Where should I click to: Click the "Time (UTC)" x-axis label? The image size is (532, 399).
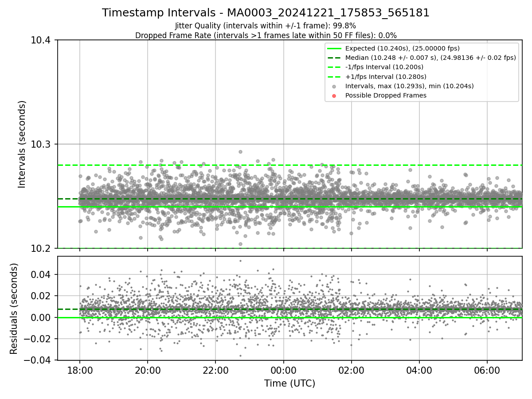click(x=289, y=383)
